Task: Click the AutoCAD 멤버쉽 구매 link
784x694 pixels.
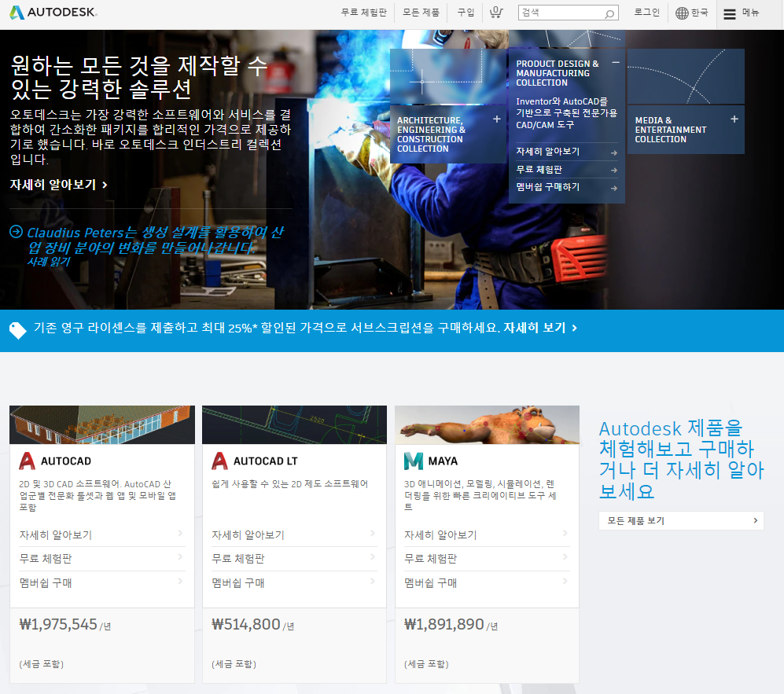Action: coord(46,583)
